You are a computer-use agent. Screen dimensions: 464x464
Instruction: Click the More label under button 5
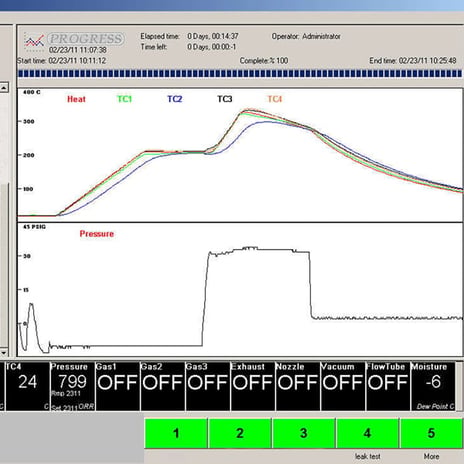pyautogui.click(x=431, y=456)
